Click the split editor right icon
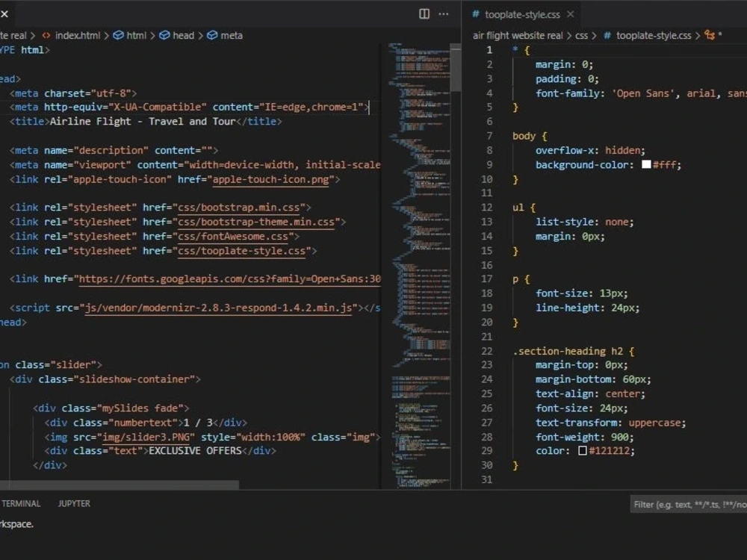The width and height of the screenshot is (747, 560). [424, 13]
